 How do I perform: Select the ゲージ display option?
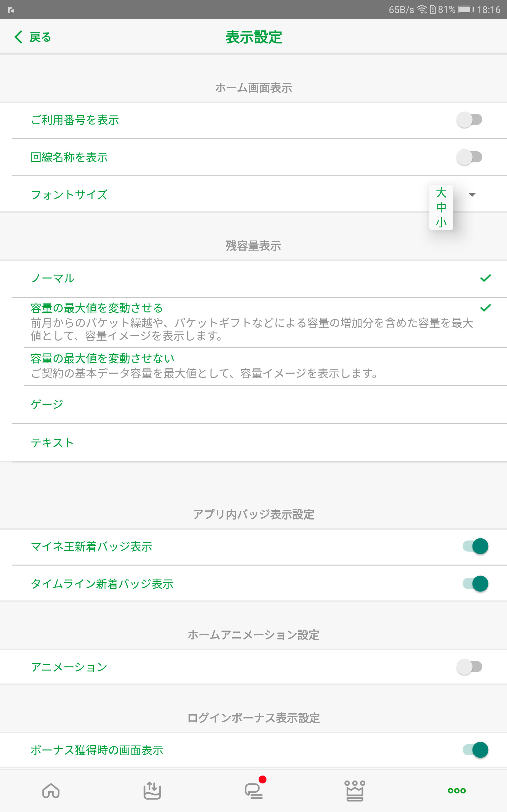coord(47,404)
